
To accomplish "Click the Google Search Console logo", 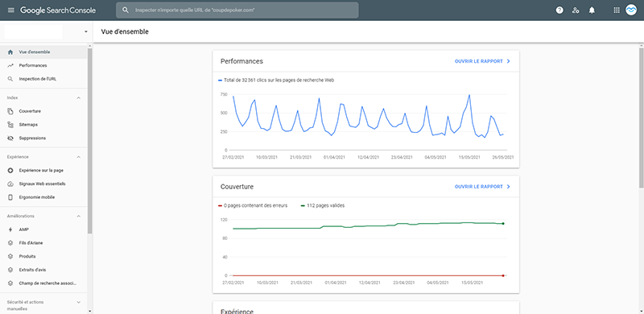I will [58, 10].
